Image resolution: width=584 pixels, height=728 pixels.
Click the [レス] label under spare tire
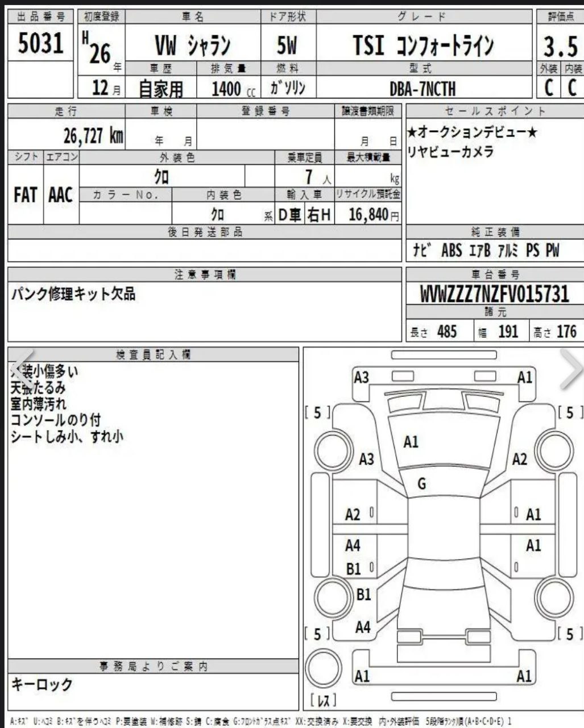point(323,700)
